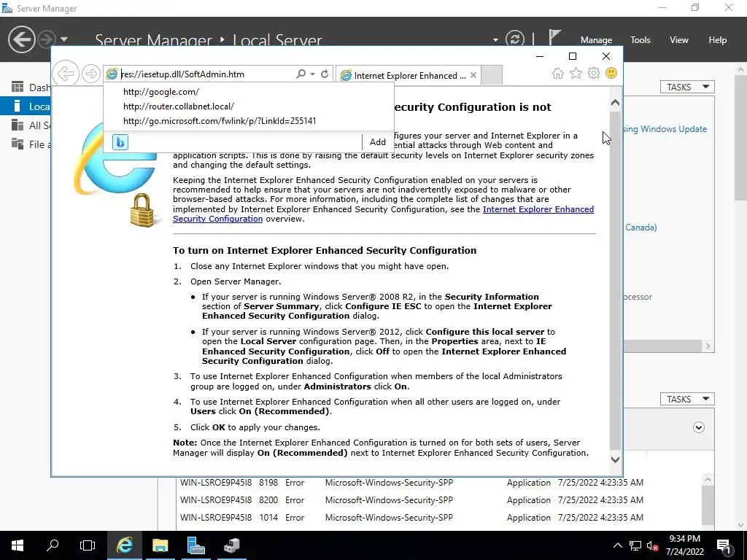Click the last pinned taskbar app icon
Viewport: 747px width, 560px height.
pyautogui.click(x=231, y=545)
